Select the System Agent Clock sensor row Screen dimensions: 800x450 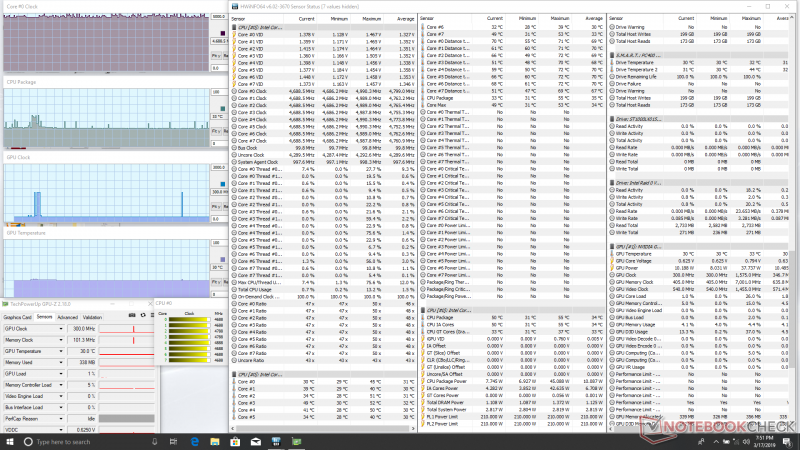322,162
